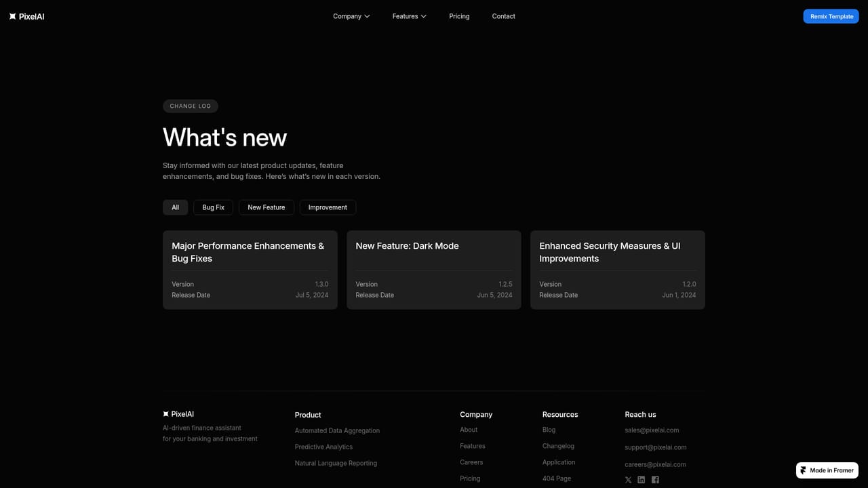Image resolution: width=868 pixels, height=488 pixels.
Task: Click the support@pixelai.com email link
Action: [656, 447]
